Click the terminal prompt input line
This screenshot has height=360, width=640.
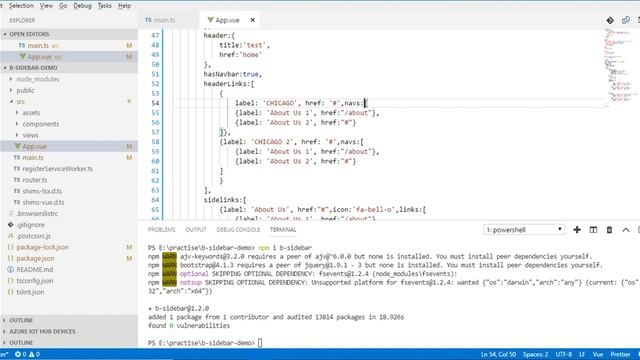205,343
